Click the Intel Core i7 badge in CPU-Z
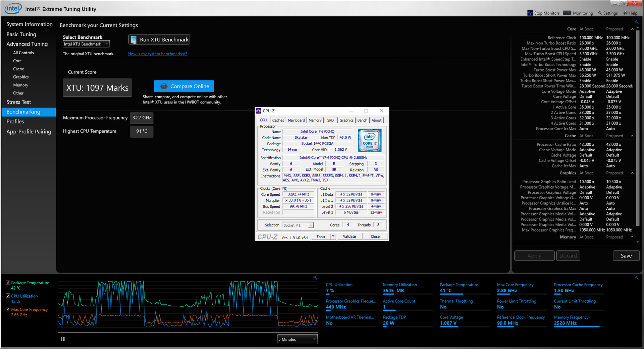The width and height of the screenshot is (644, 349). 370,141
